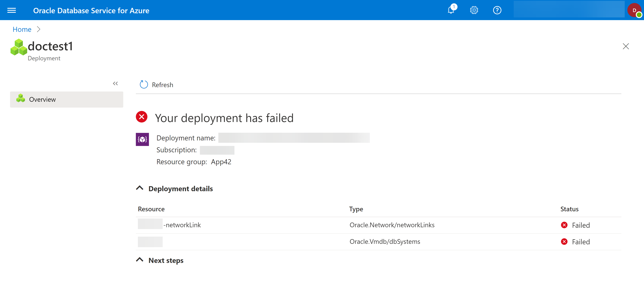Click the Status column header

click(569, 209)
